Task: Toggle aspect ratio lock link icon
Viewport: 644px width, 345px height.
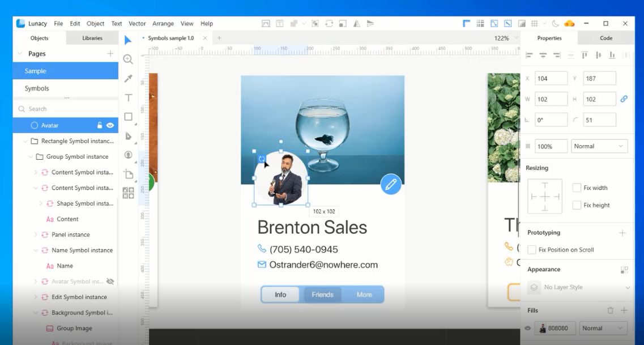Action: pyautogui.click(x=624, y=99)
